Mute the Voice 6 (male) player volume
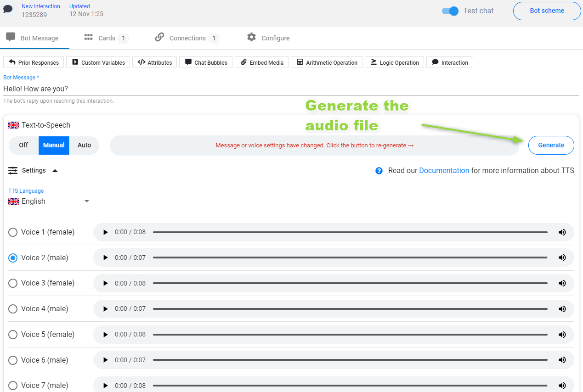583x392 pixels. point(562,360)
